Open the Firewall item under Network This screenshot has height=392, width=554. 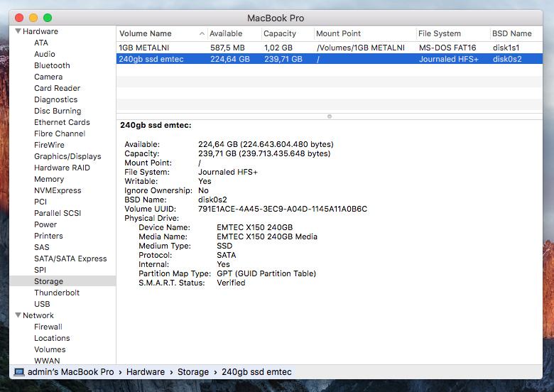[x=48, y=327]
